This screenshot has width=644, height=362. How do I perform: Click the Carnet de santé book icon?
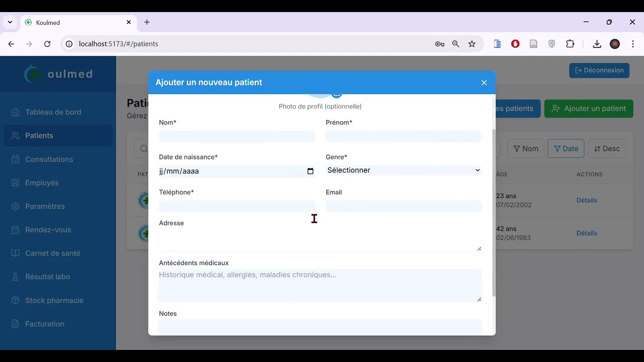[x=15, y=253]
